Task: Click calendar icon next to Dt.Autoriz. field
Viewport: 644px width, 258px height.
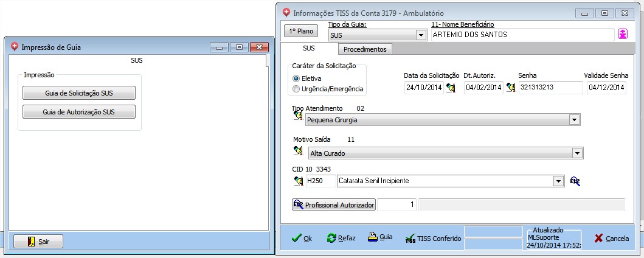Action: [x=510, y=88]
